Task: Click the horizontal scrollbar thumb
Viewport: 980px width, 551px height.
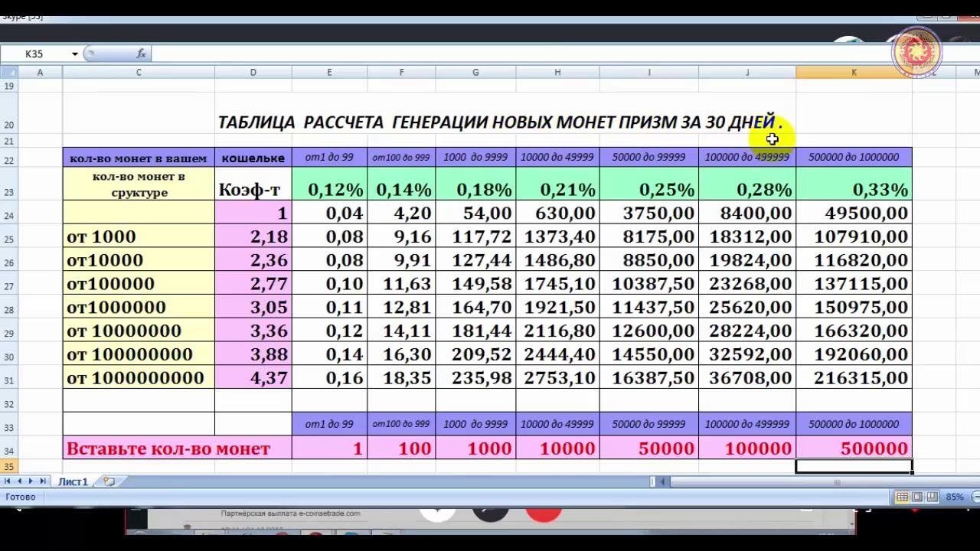Action: pyautogui.click(x=837, y=481)
